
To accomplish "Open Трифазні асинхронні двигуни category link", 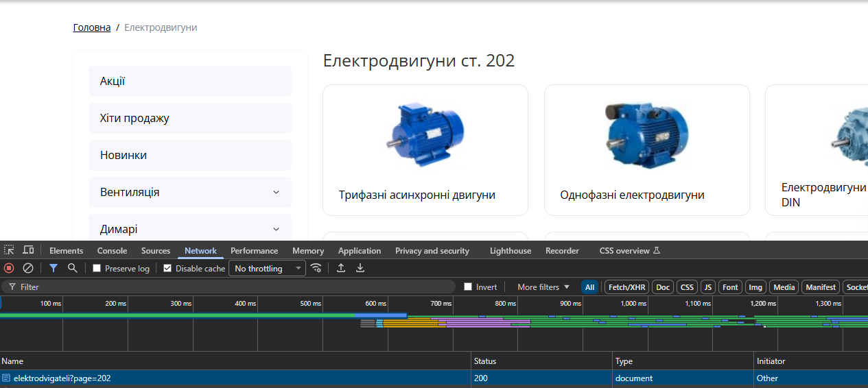I will pos(417,195).
